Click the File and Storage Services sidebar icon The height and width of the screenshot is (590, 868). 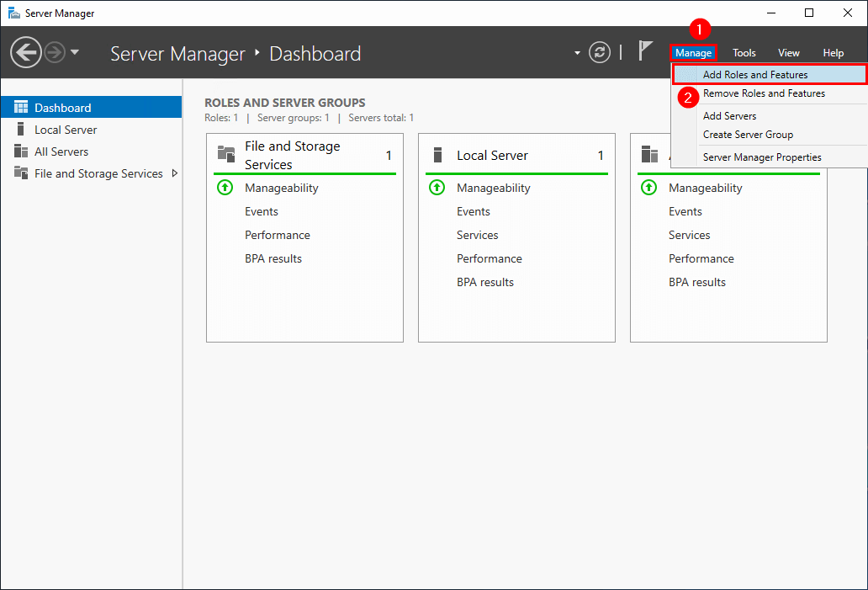click(x=21, y=173)
